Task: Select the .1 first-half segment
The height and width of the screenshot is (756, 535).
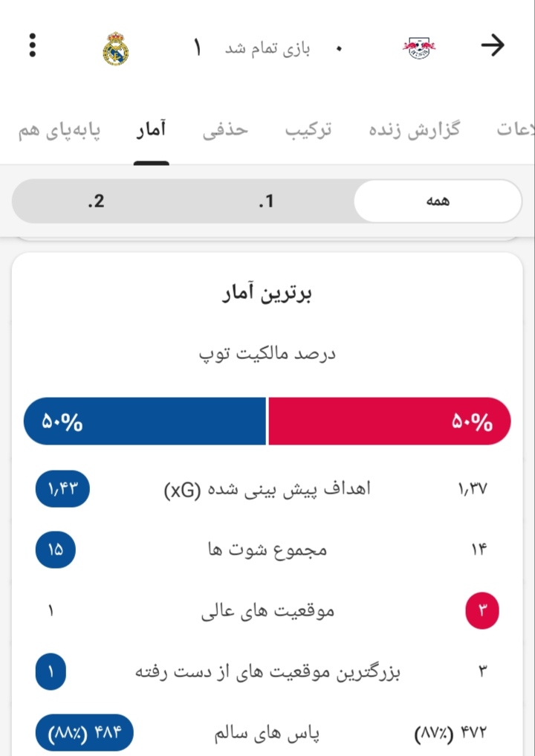Action: [x=266, y=201]
